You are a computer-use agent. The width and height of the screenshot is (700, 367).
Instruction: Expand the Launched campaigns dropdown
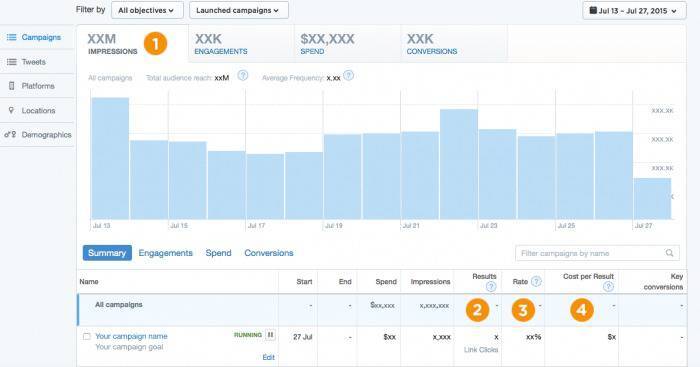pos(238,10)
